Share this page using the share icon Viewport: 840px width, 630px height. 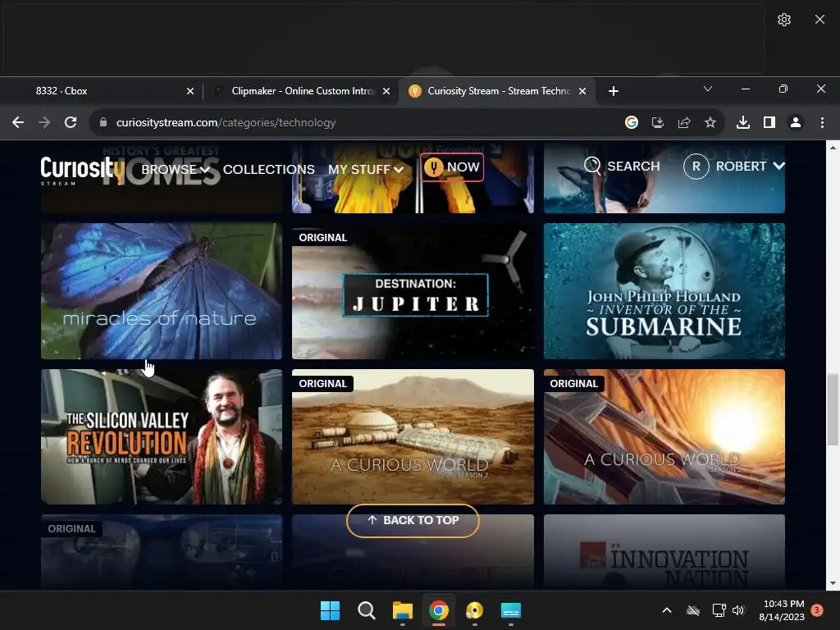(684, 123)
